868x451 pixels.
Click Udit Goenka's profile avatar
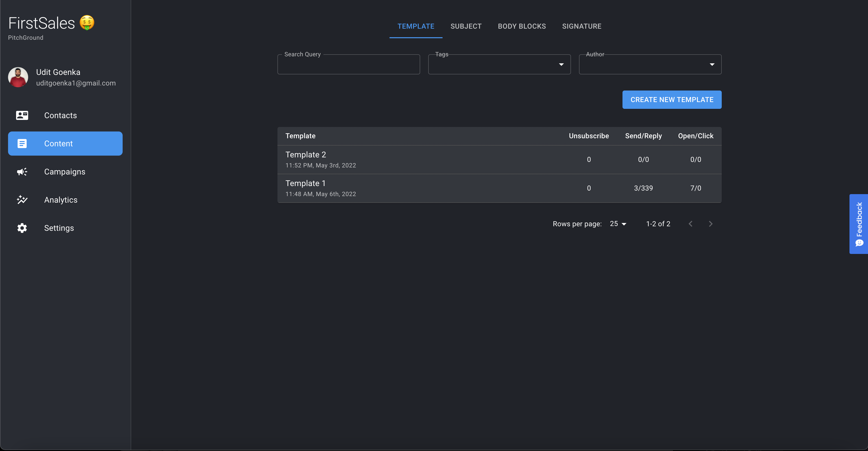18,77
